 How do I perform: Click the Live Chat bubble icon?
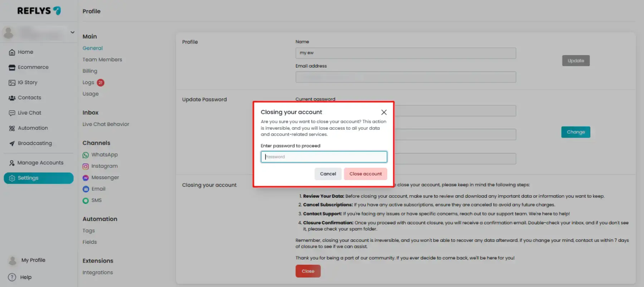(12, 113)
